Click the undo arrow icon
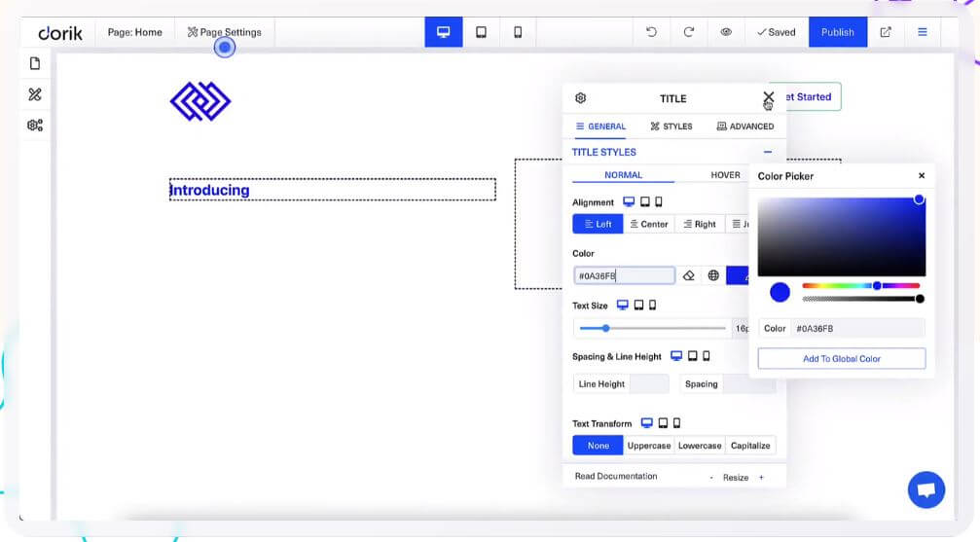980x542 pixels. [651, 32]
